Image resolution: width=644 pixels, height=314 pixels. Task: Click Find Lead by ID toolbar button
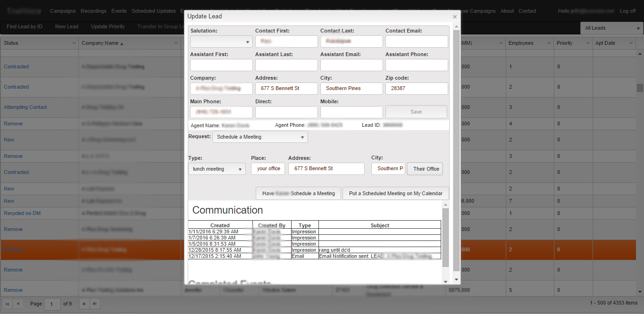(x=25, y=27)
